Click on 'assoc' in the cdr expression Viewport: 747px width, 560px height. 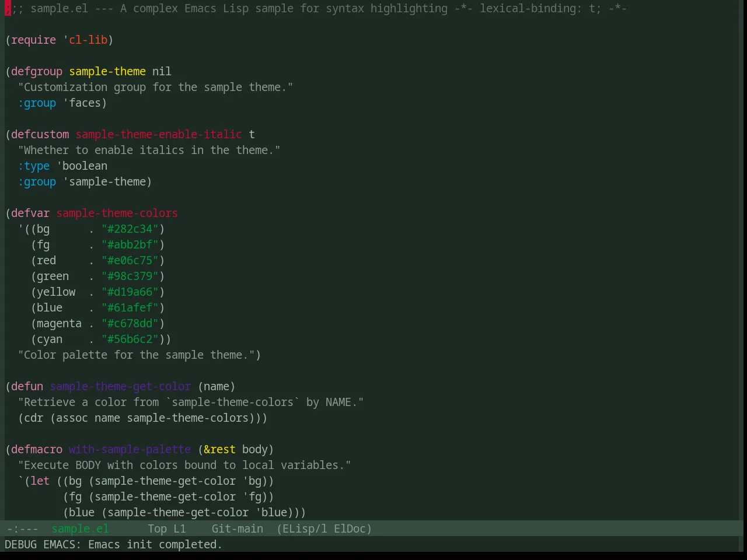[x=72, y=418]
